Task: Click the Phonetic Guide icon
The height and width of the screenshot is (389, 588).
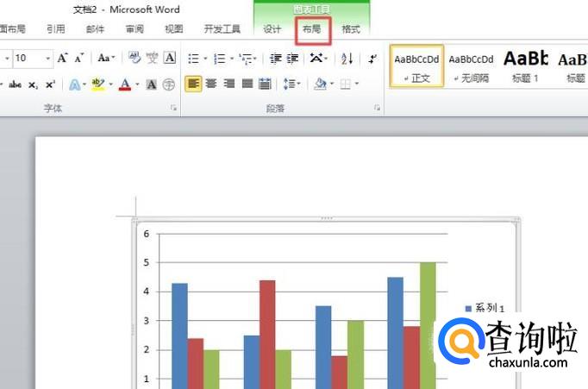Action: pyautogui.click(x=152, y=58)
